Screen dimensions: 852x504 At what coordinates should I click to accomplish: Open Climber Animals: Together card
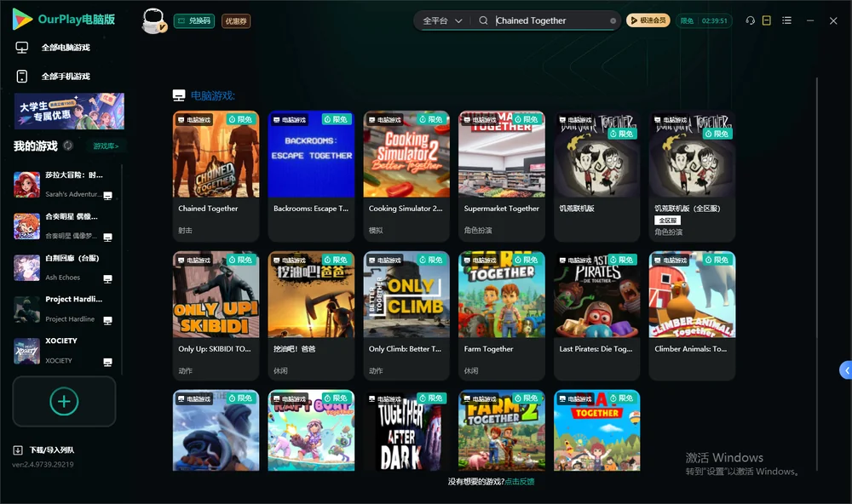pyautogui.click(x=692, y=316)
